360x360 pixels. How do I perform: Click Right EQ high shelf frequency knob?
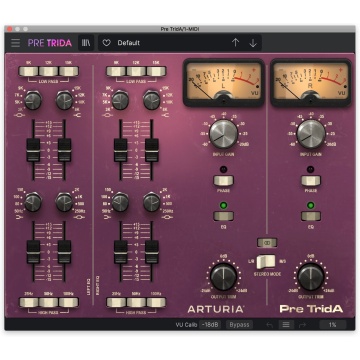coord(151,100)
